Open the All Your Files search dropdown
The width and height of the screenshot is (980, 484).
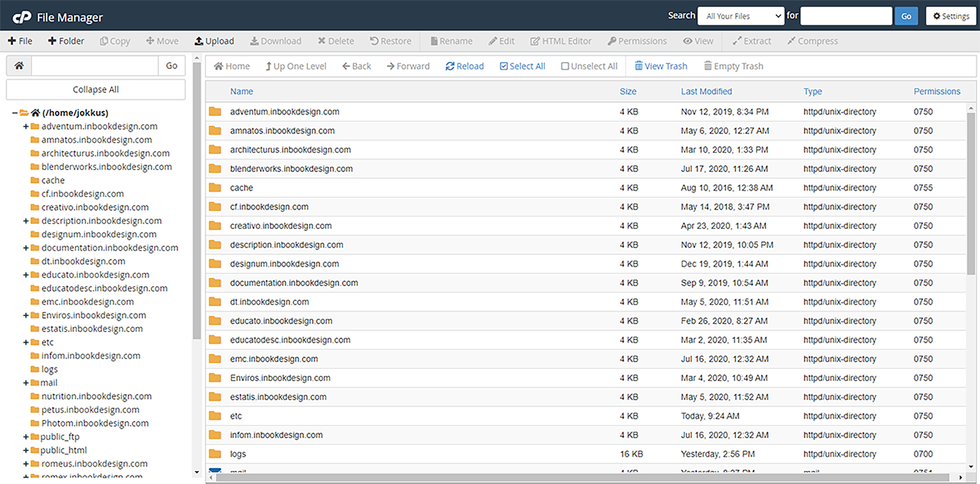pos(740,16)
